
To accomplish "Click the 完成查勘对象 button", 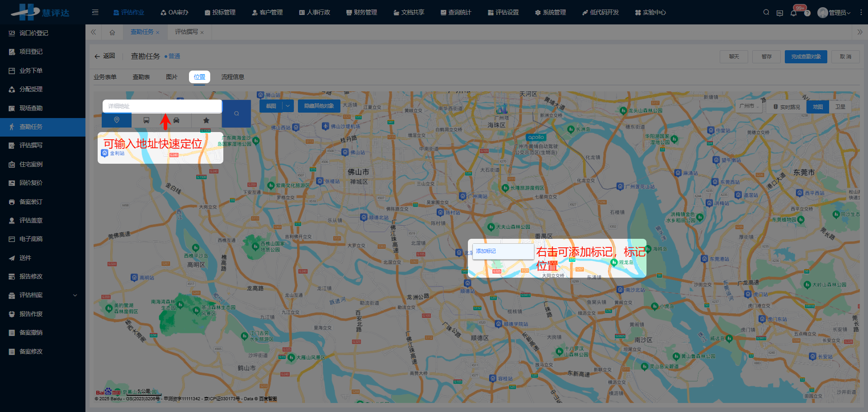I will pos(806,57).
